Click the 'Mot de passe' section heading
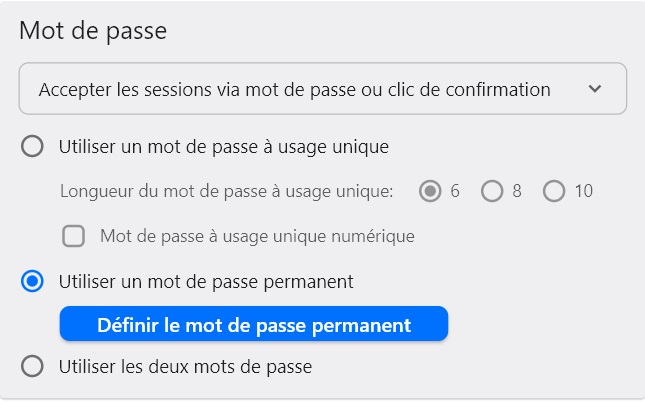 point(93,31)
